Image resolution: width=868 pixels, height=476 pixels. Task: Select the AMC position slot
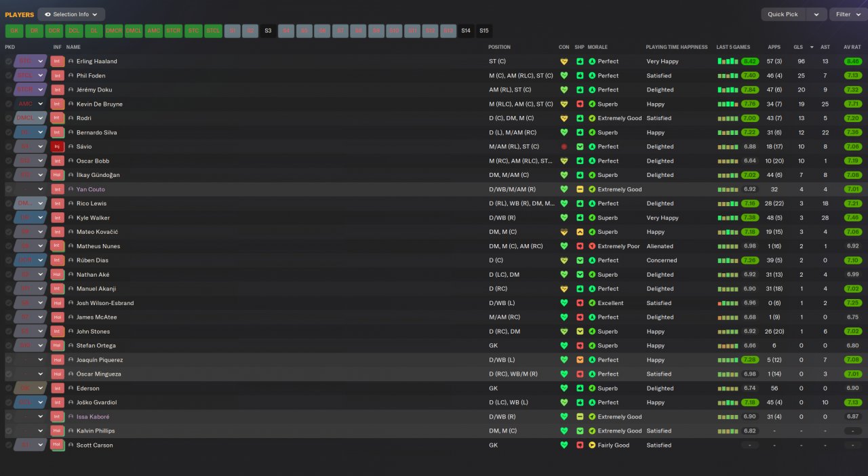point(154,31)
